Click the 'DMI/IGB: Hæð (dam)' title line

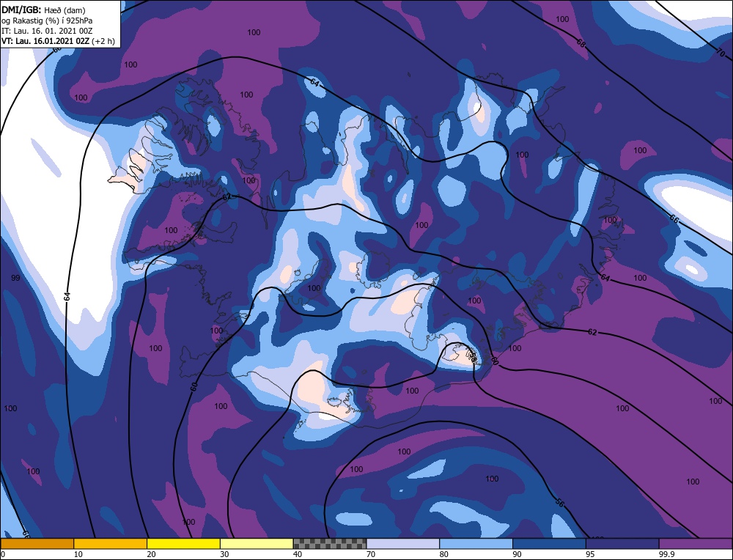pyautogui.click(x=43, y=10)
